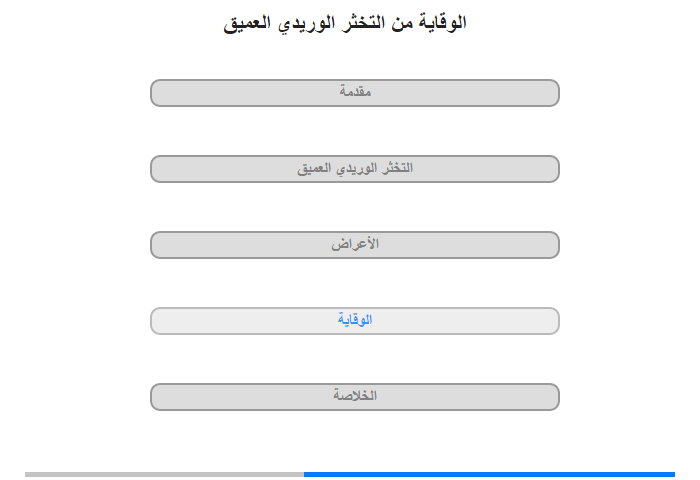The height and width of the screenshot is (480, 700).
Task: Click the page title الوقاية من التخثر الوريدي العميق
Action: click(x=345, y=23)
